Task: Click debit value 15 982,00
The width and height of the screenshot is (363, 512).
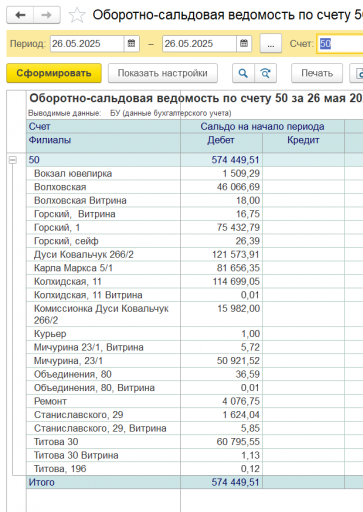Action: tap(238, 308)
